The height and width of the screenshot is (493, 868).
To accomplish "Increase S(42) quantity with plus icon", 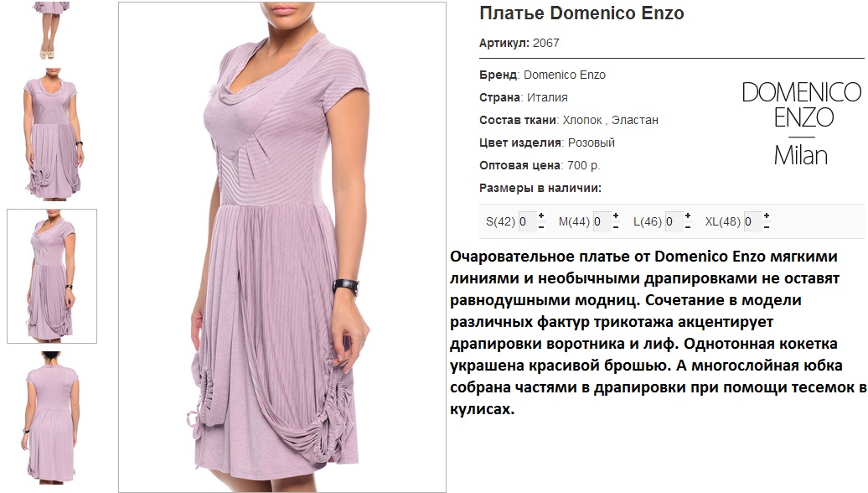I will point(541,215).
